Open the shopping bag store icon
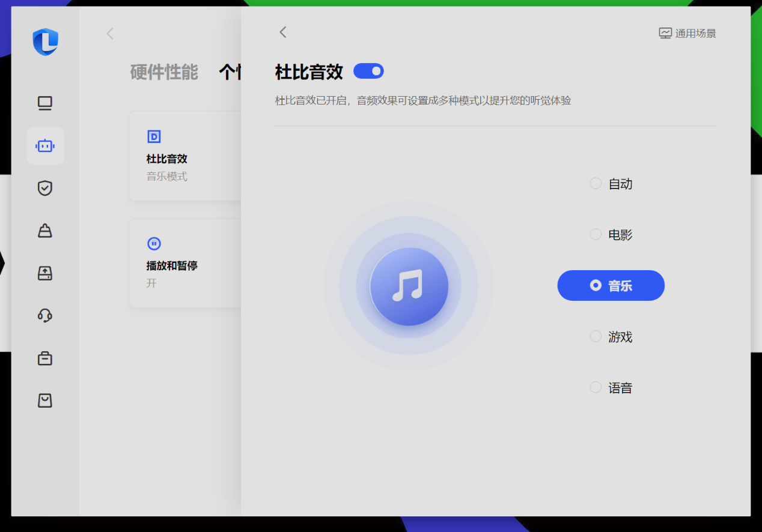 click(x=45, y=401)
